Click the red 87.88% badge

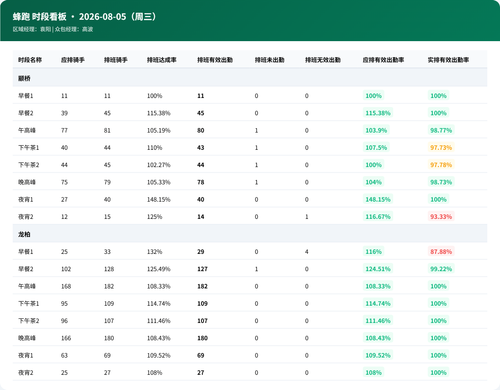click(x=441, y=252)
